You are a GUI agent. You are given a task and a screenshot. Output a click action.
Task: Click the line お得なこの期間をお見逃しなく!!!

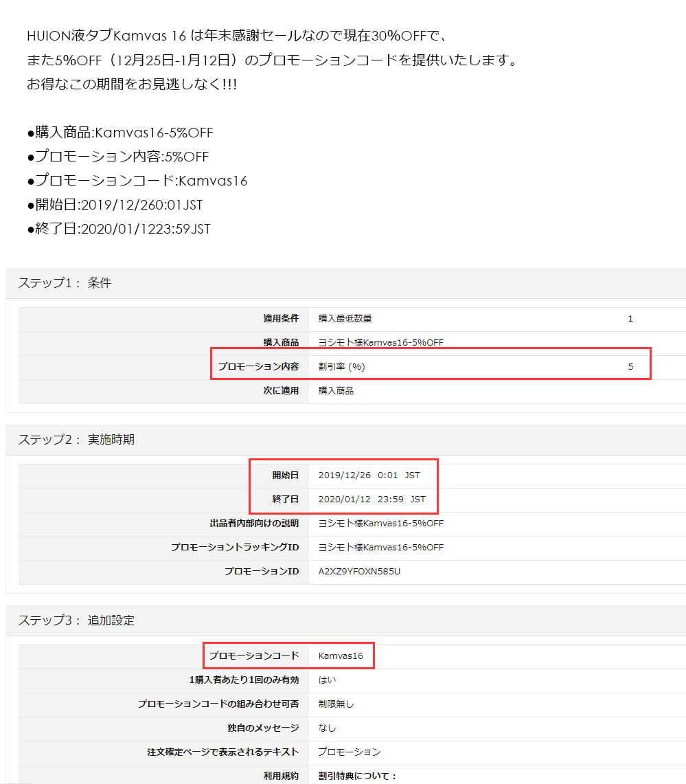tap(132, 84)
